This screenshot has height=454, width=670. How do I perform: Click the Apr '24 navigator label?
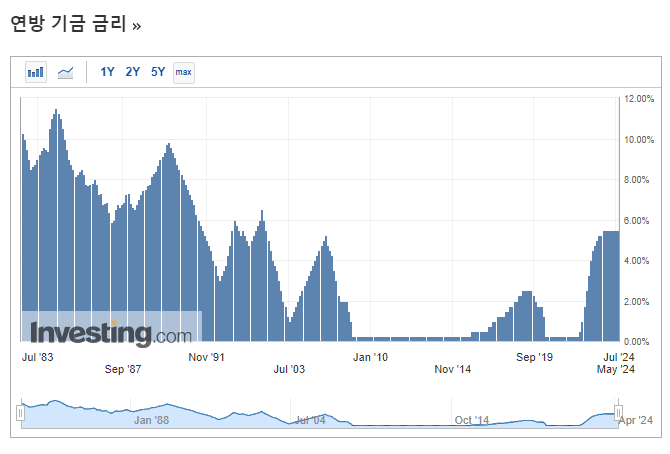click(635, 420)
